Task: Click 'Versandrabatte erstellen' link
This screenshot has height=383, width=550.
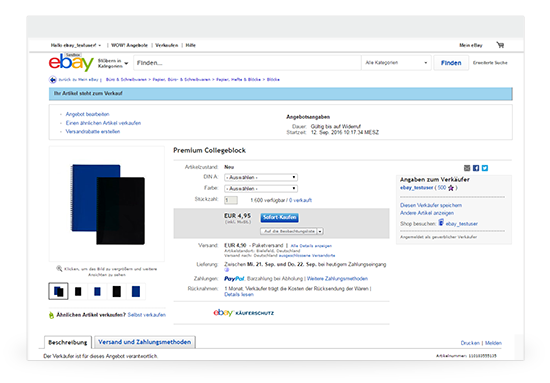Action: point(93,132)
